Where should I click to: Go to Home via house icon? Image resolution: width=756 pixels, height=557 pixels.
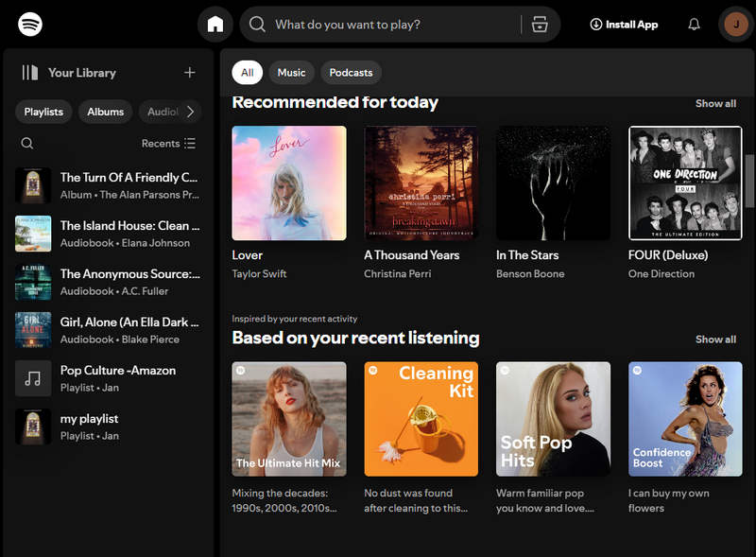tap(215, 25)
